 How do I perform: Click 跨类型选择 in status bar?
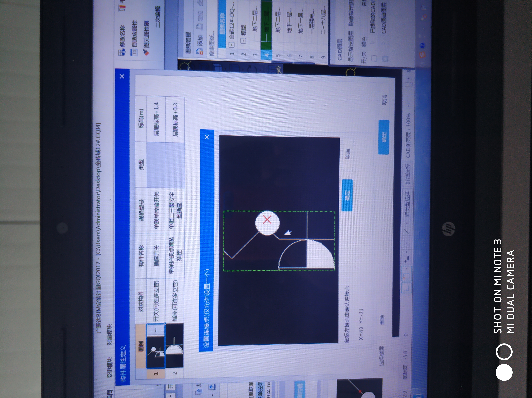407,204
